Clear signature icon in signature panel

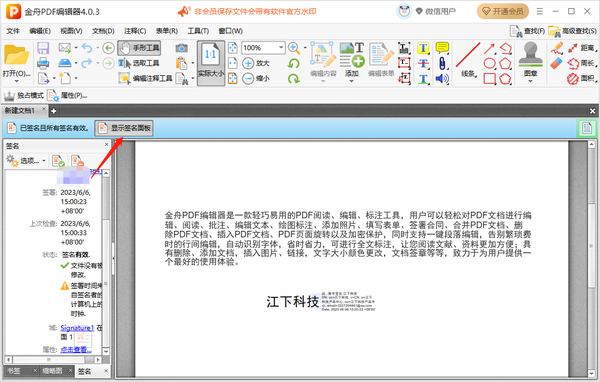pyautogui.click(x=77, y=161)
